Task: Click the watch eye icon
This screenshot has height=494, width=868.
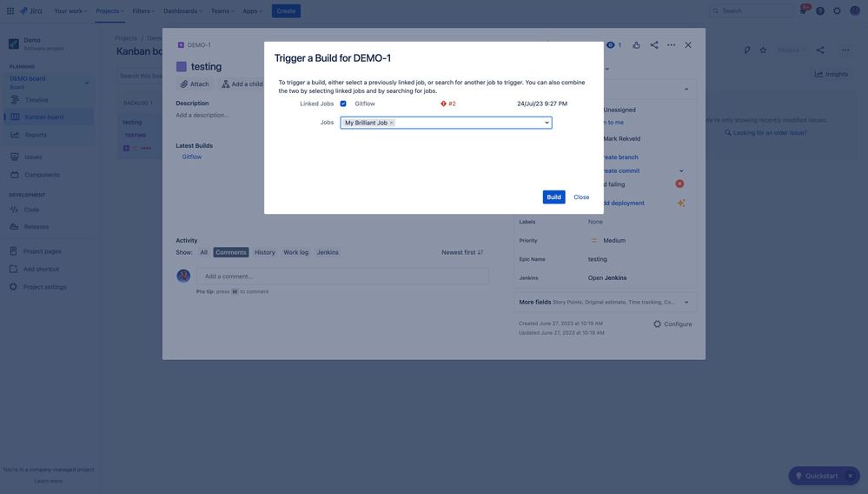Action: [x=611, y=45]
